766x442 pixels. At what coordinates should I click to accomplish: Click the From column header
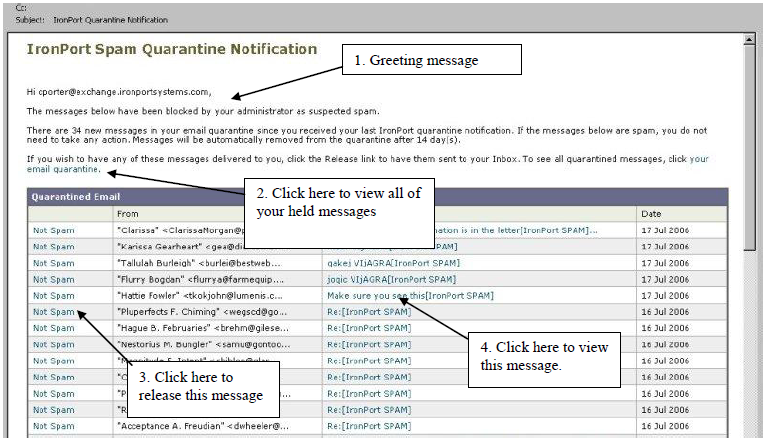click(127, 213)
